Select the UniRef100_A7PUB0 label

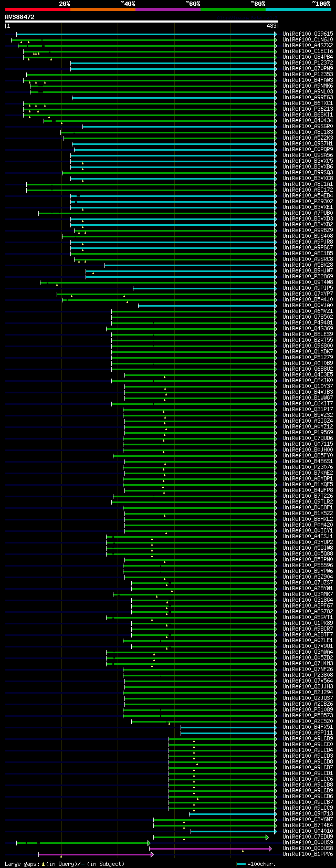308,213
